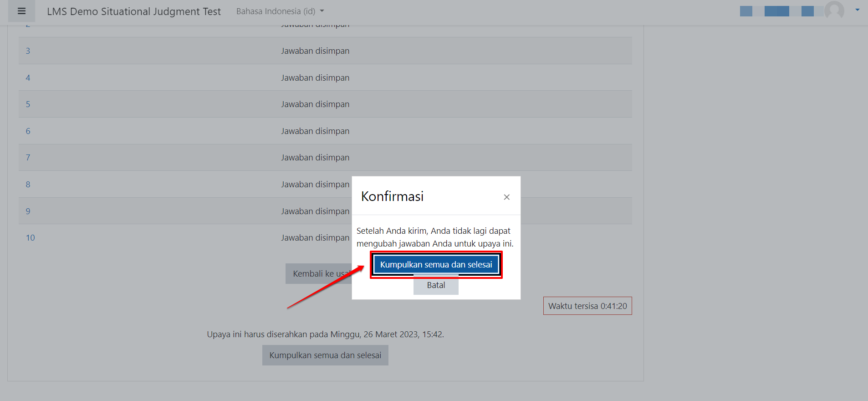Screen dimensions: 868x401
Task: Click the Setelah Anda kirim warning text
Action: click(x=435, y=237)
